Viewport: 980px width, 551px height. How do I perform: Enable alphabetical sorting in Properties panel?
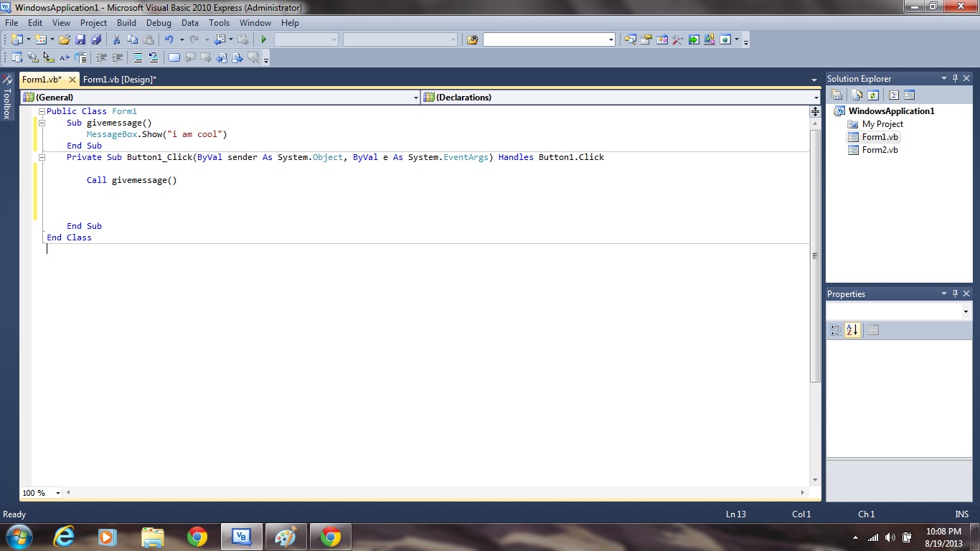[852, 329]
